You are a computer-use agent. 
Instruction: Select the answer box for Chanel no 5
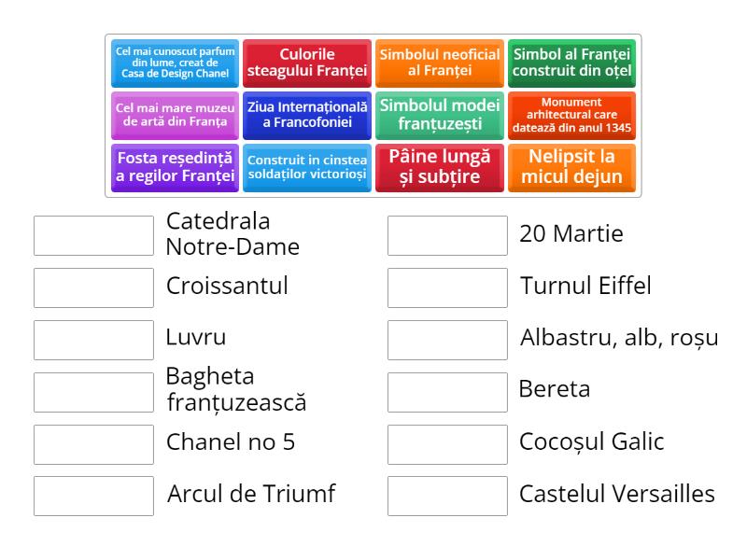[x=92, y=443]
